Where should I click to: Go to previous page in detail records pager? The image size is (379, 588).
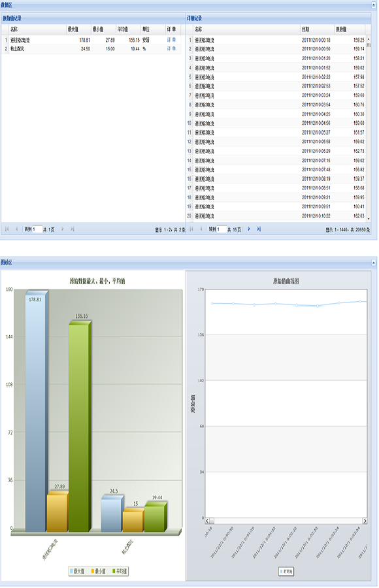pos(201,229)
